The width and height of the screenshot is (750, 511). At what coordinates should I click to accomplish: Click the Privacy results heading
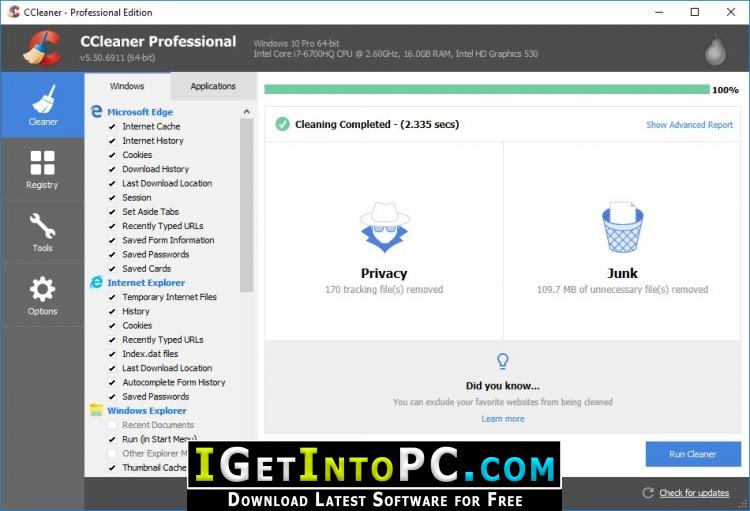[384, 273]
